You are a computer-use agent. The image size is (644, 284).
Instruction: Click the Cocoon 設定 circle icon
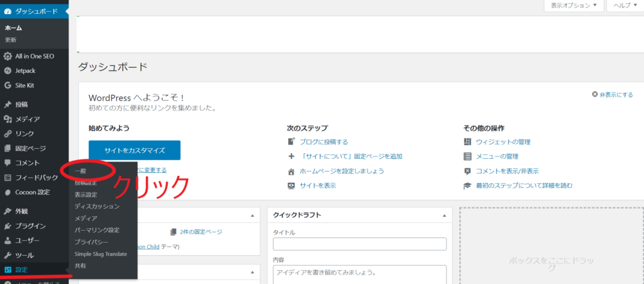pyautogui.click(x=8, y=192)
